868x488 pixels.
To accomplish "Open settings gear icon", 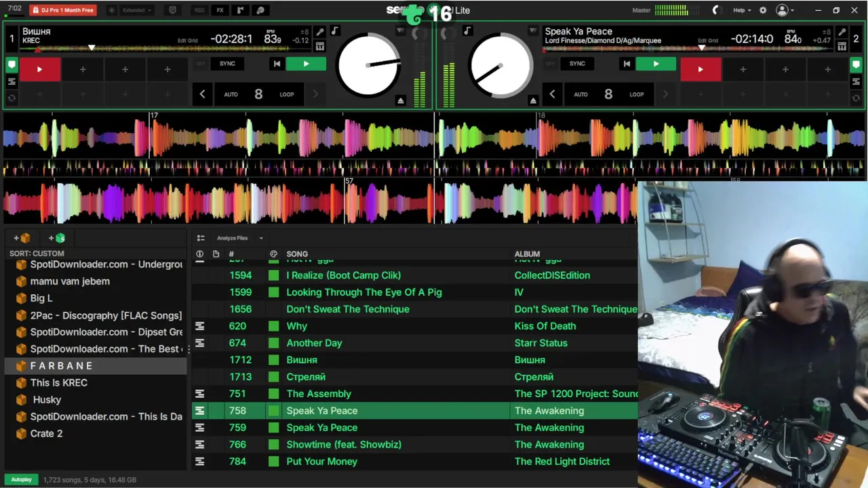I will 763,10.
